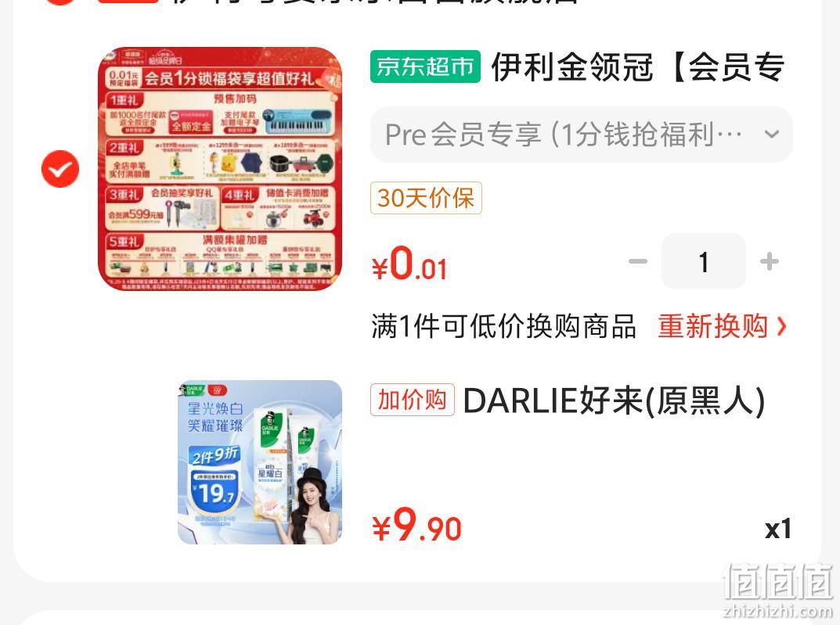
Task: Tap the x1 quantity label for DARLIE
Action: pos(778,529)
